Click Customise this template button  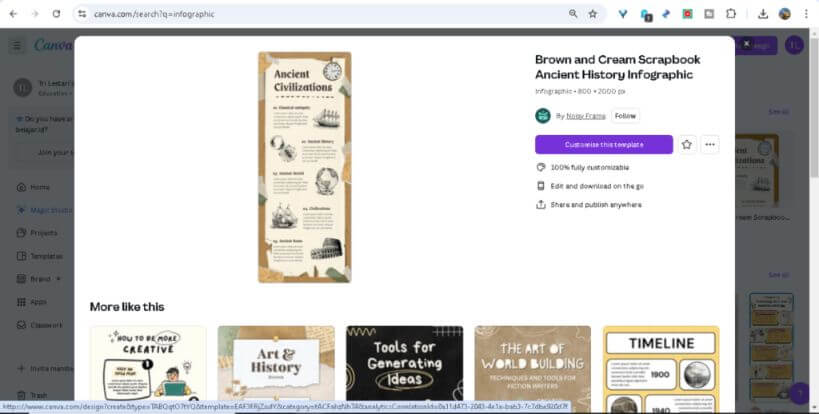604,145
